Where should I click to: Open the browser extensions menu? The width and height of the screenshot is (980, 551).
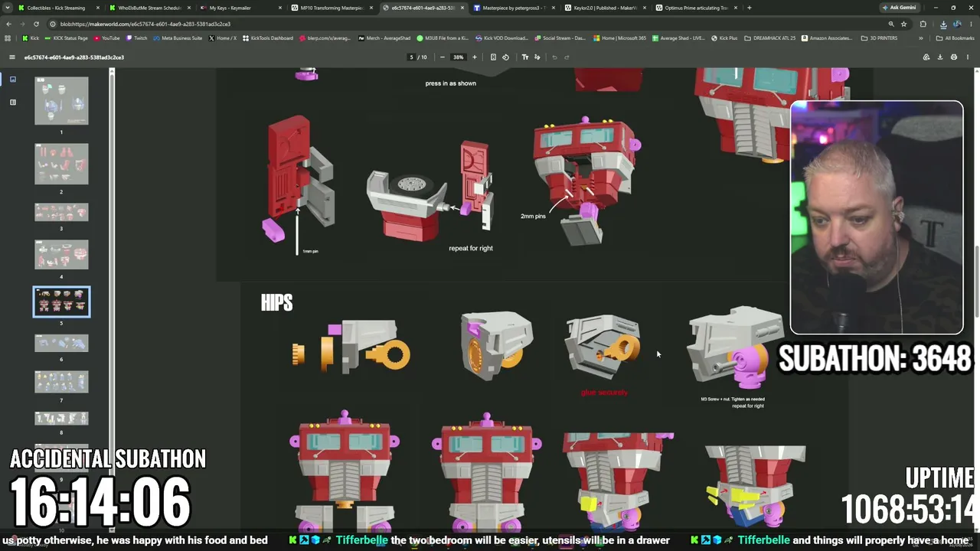(x=923, y=24)
